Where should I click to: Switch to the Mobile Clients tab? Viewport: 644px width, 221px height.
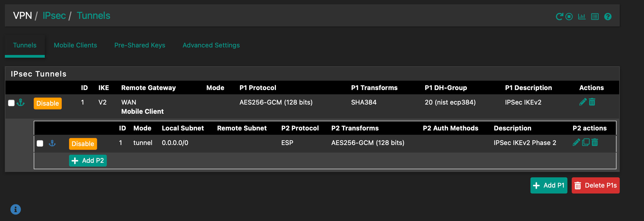click(75, 45)
